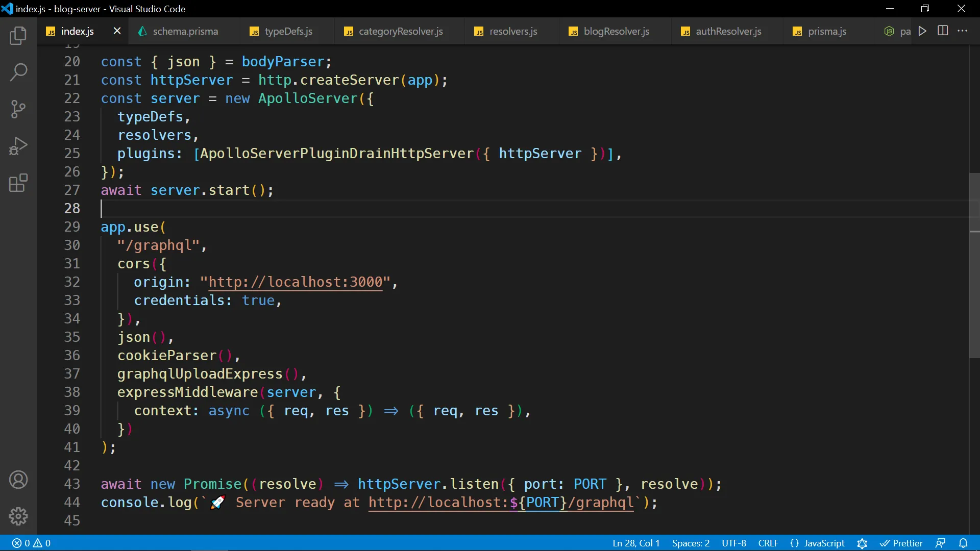This screenshot has width=980, height=551.
Task: Click the editor vertical scrollbar thumb
Action: pos(974,265)
